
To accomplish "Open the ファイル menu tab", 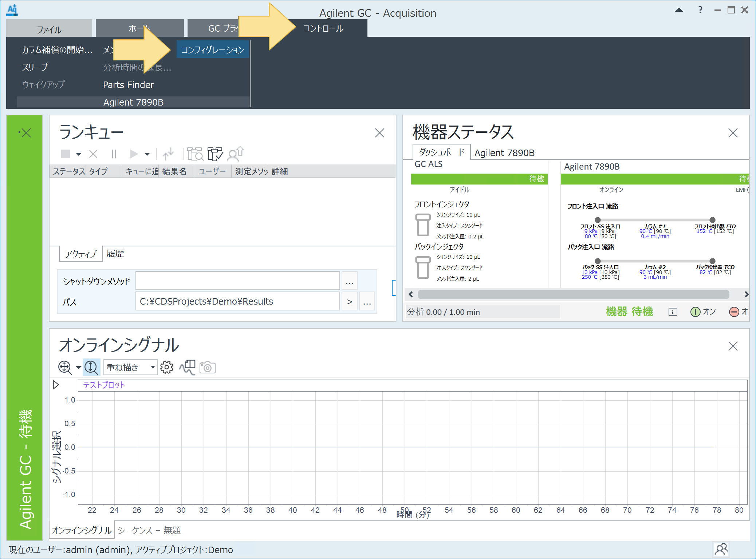I will [x=49, y=29].
